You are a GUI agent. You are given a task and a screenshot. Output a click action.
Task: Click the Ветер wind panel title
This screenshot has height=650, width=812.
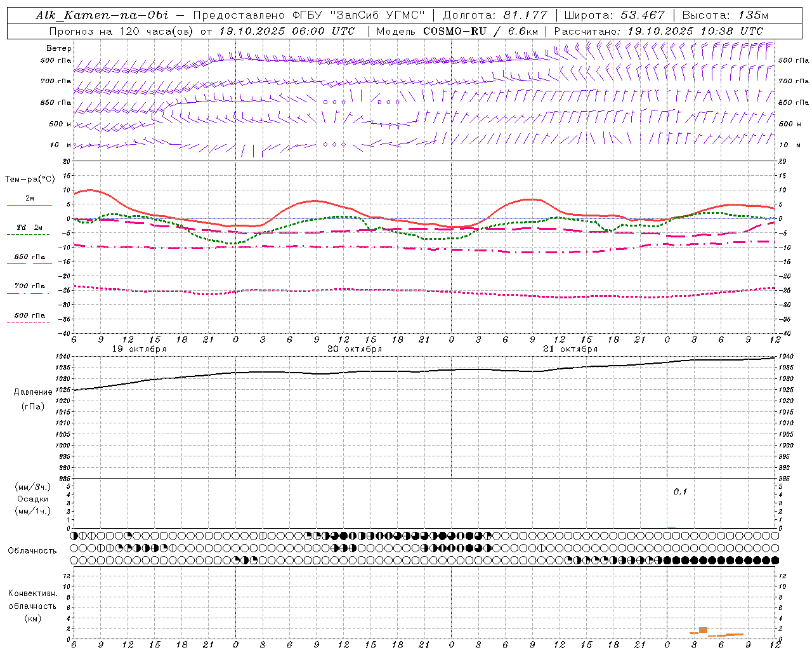[59, 48]
